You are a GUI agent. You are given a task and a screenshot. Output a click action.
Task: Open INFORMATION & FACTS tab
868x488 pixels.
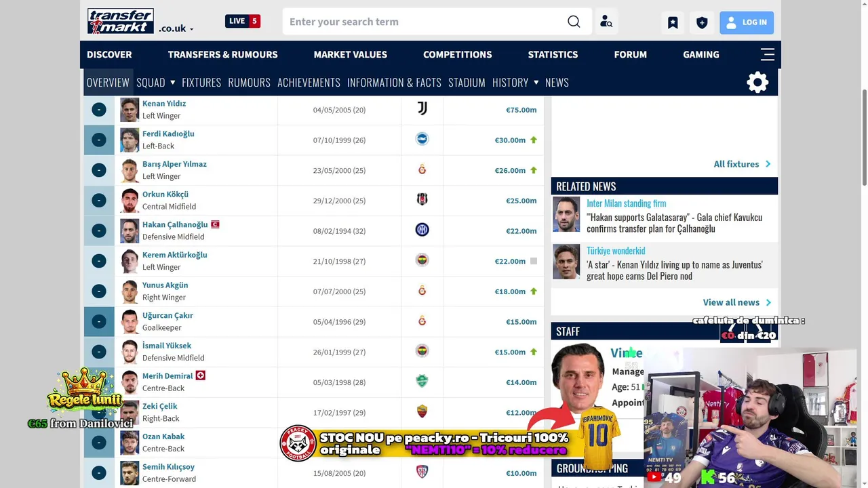394,82
